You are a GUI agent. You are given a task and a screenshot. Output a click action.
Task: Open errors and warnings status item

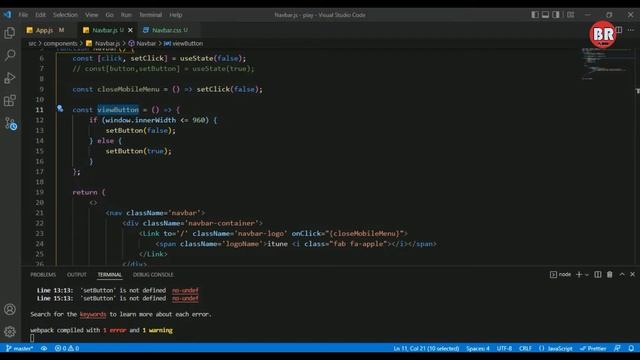pos(67,348)
